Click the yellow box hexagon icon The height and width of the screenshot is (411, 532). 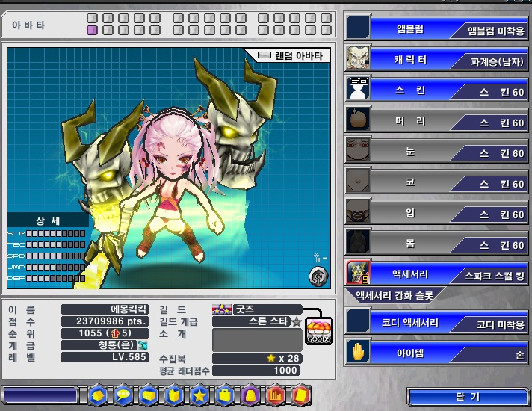click(x=149, y=395)
